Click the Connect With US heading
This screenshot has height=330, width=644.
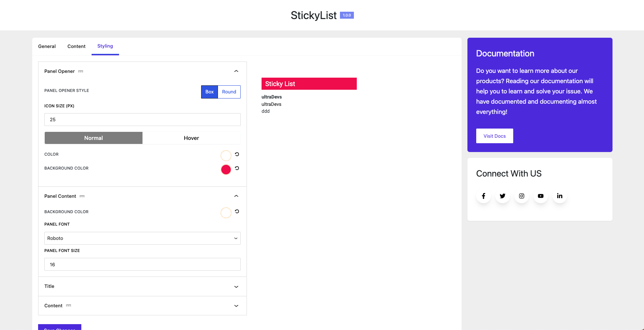pos(509,174)
